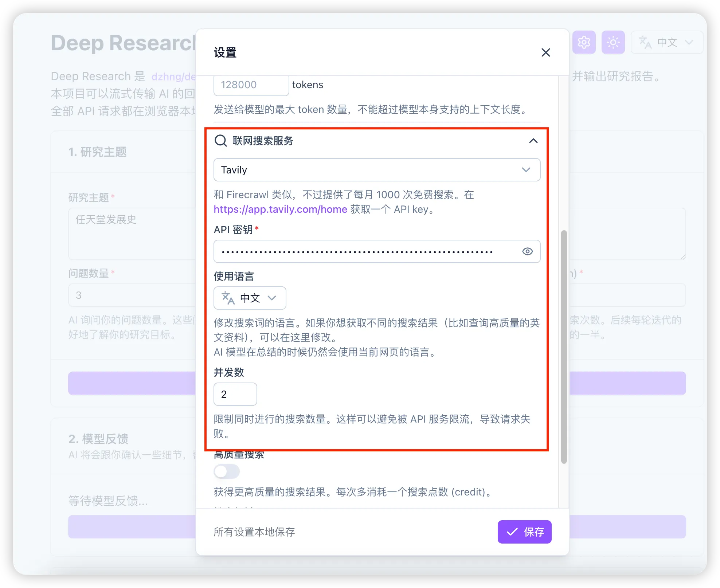Close the 设置 dialog with the X
This screenshot has width=720, height=588.
pos(545,52)
